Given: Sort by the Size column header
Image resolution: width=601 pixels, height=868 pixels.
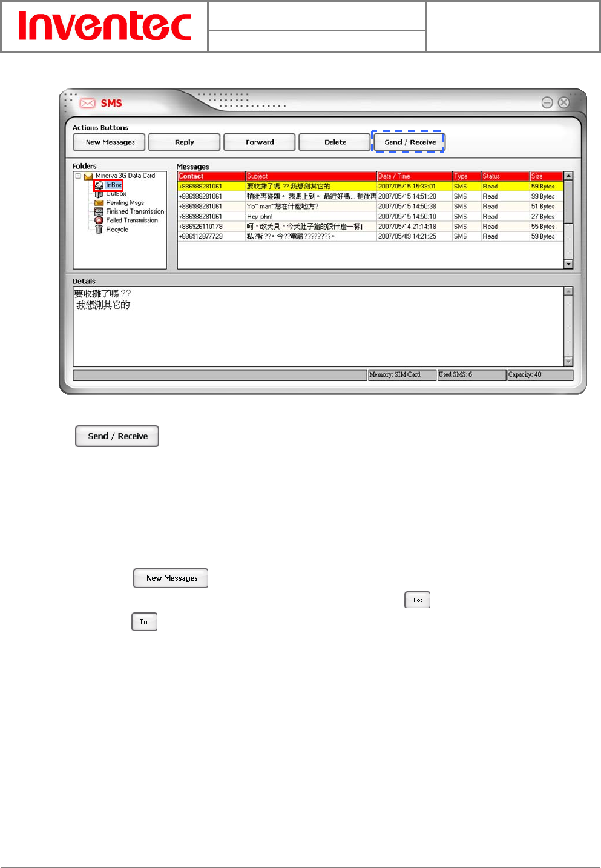Looking at the screenshot, I should pyautogui.click(x=547, y=176).
